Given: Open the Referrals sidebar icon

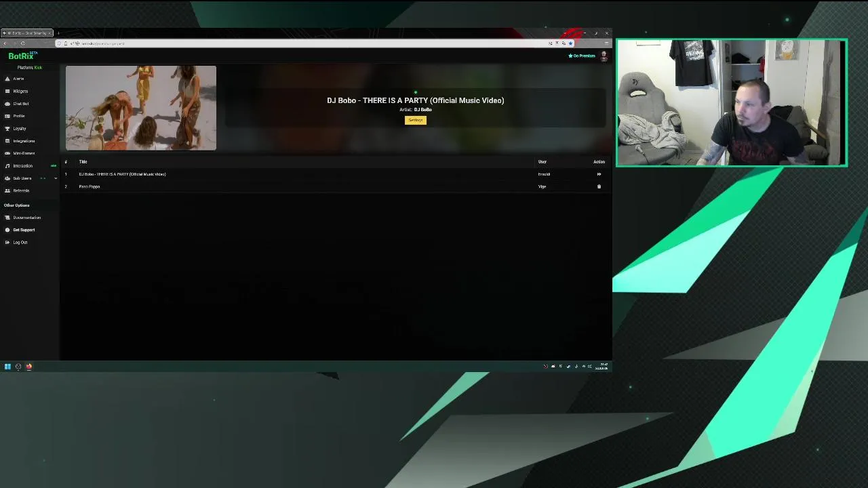Looking at the screenshot, I should click(x=7, y=190).
